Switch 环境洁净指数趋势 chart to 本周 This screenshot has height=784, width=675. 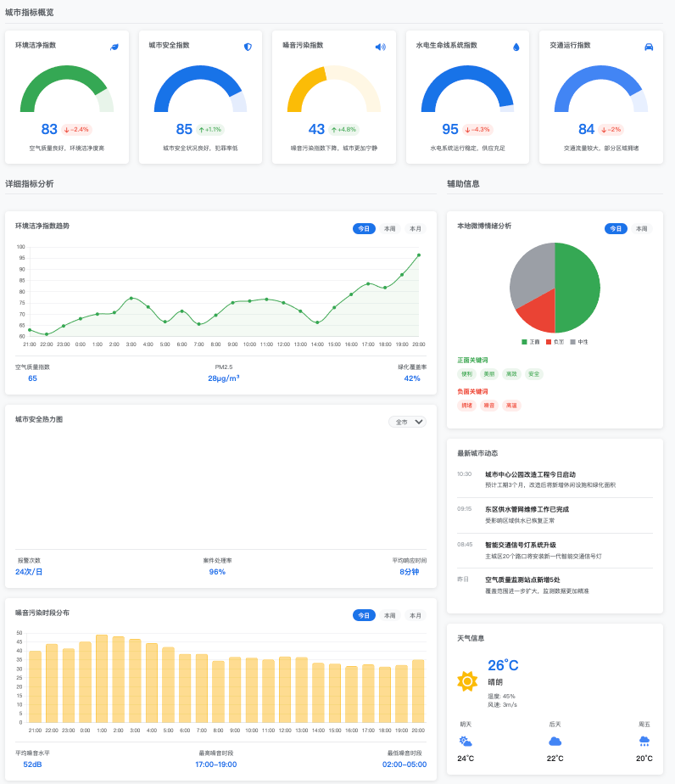tap(389, 228)
